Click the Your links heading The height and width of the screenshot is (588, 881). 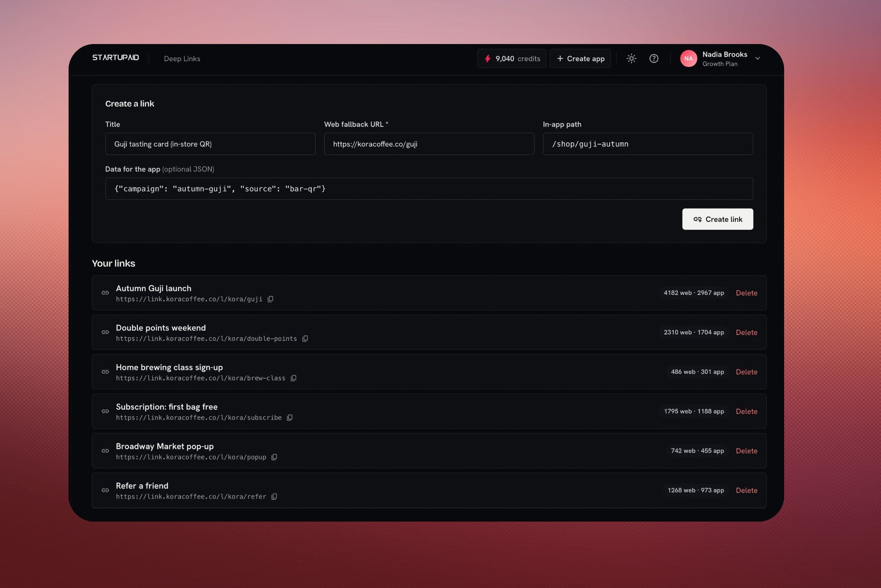(114, 263)
